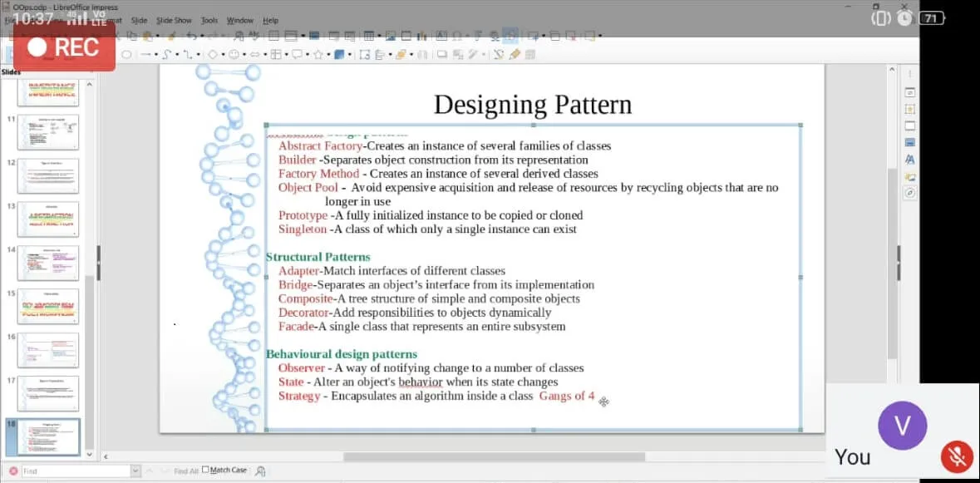Click the Find and Replace icon in toolbar
This screenshot has width=980, height=483.
(239, 37)
